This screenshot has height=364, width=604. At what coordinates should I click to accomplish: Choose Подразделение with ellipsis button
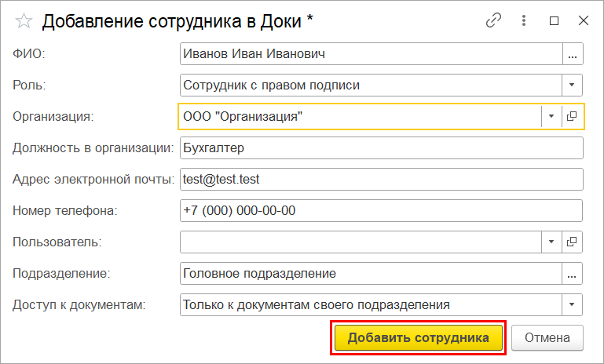tap(572, 274)
